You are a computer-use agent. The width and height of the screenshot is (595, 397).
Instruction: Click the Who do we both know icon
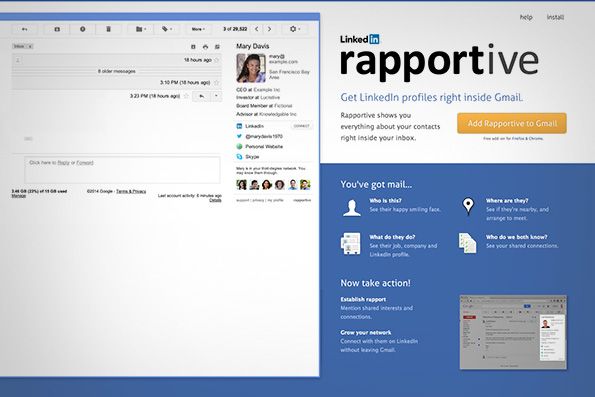(x=467, y=243)
